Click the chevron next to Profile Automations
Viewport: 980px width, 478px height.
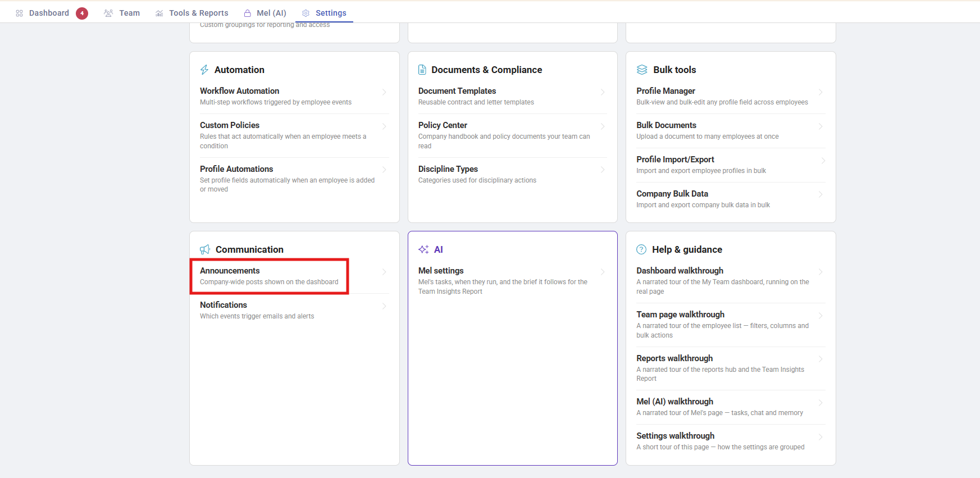tap(384, 170)
